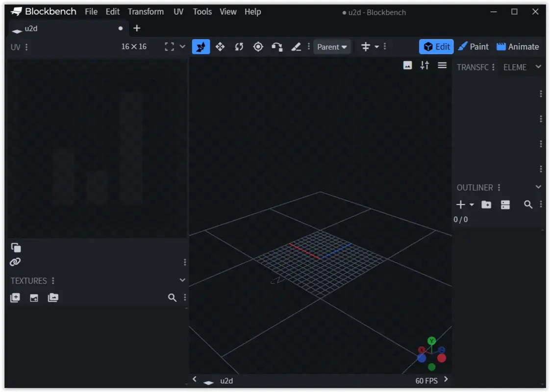This screenshot has width=550, height=392.
Task: Collapse the Textures panel
Action: pyautogui.click(x=182, y=280)
